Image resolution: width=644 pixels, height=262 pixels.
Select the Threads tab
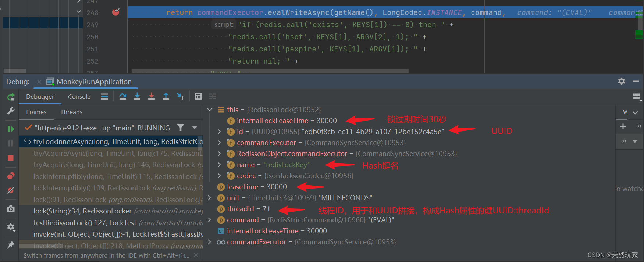coord(71,112)
